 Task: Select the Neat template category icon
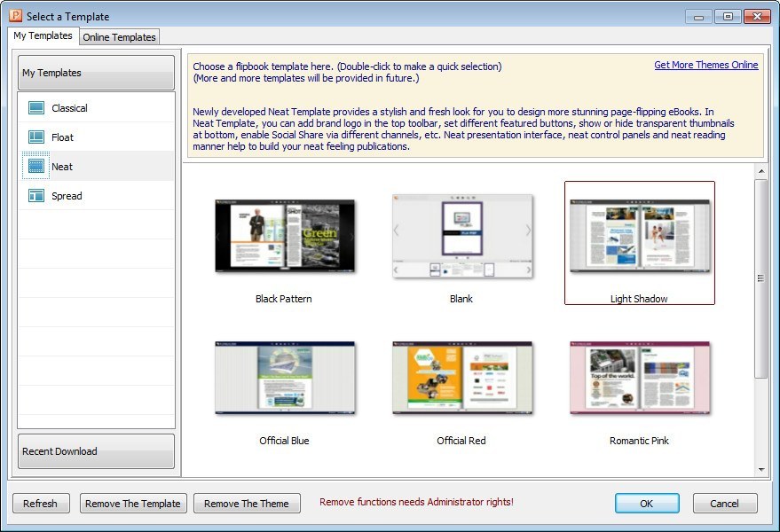point(37,167)
